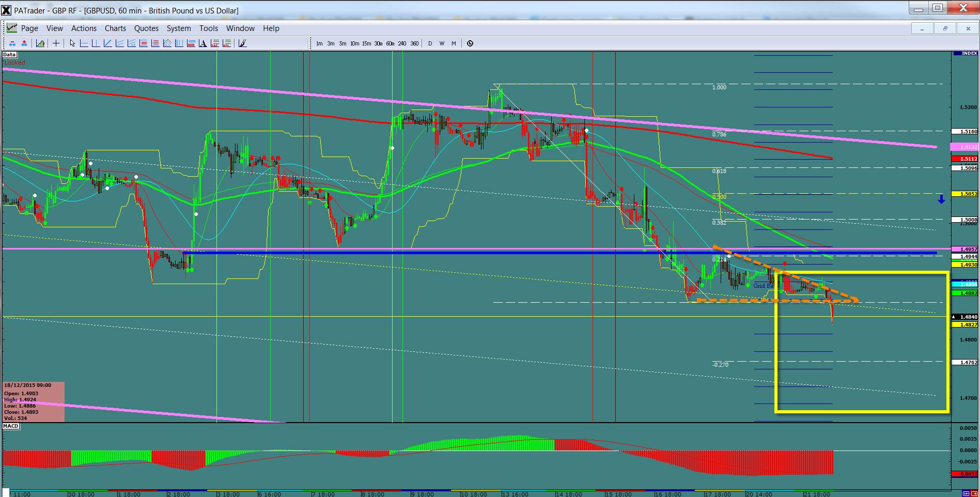
Task: Select the blue-red price band tool
Action: click(x=191, y=43)
